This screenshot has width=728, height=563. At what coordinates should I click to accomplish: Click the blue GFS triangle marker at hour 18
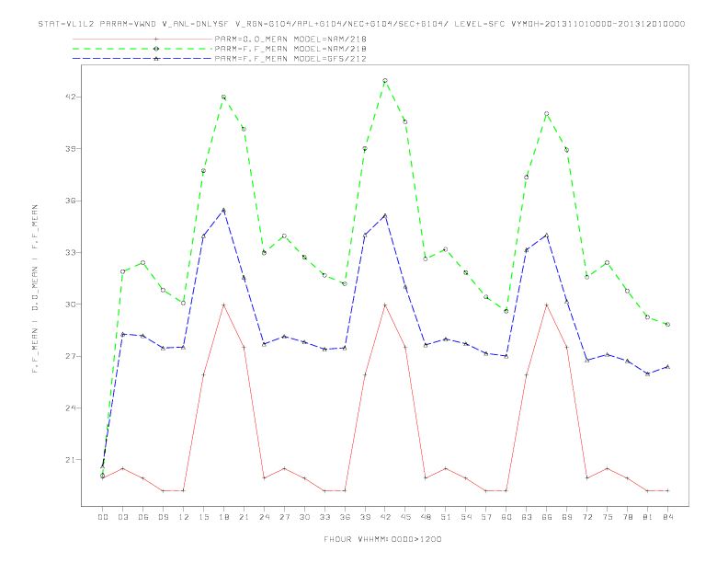(x=223, y=210)
